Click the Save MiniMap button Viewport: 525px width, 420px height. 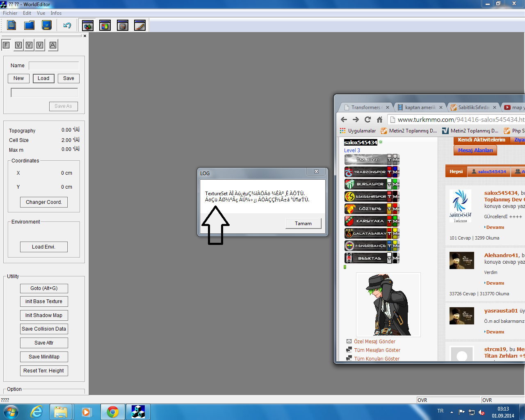[x=44, y=357]
